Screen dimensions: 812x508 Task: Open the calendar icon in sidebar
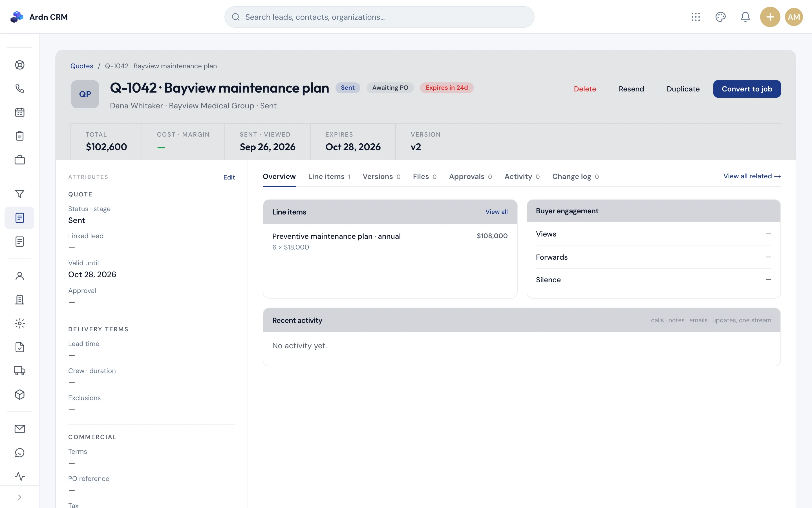click(19, 112)
